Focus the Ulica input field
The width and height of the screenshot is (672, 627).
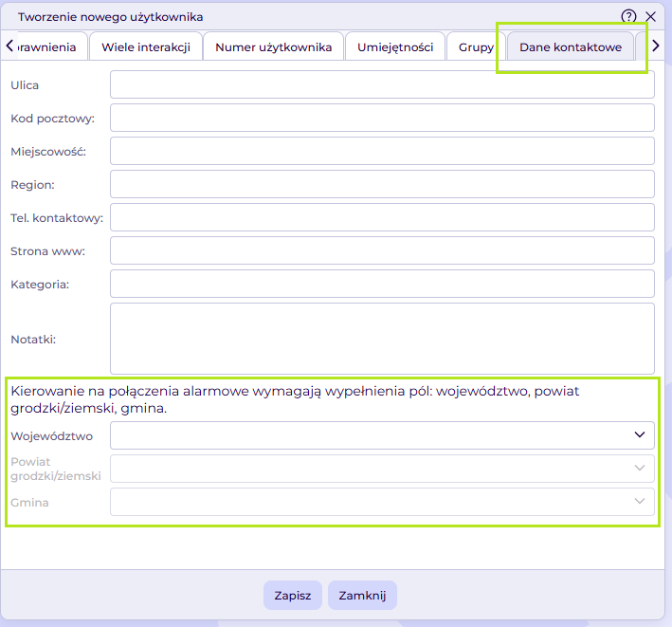pos(382,84)
